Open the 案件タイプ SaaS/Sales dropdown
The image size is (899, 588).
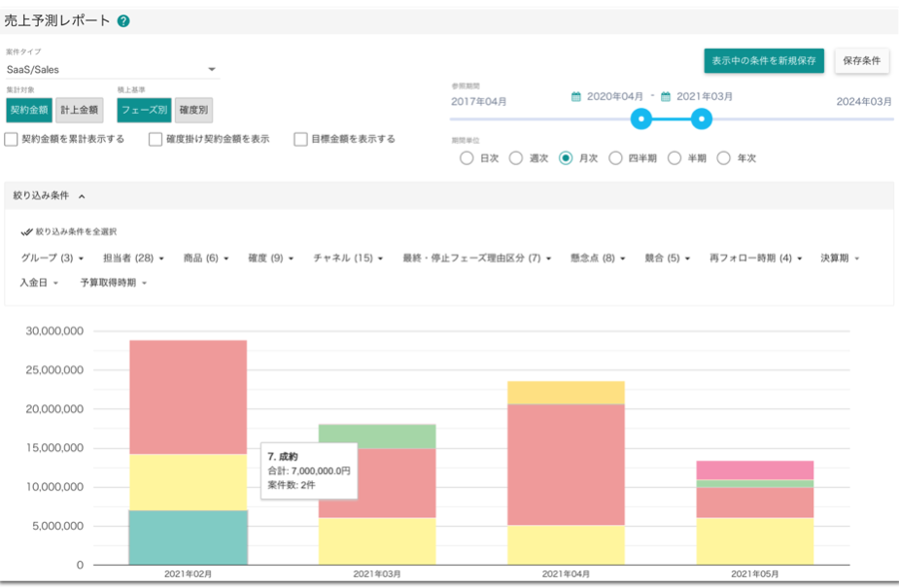point(112,70)
